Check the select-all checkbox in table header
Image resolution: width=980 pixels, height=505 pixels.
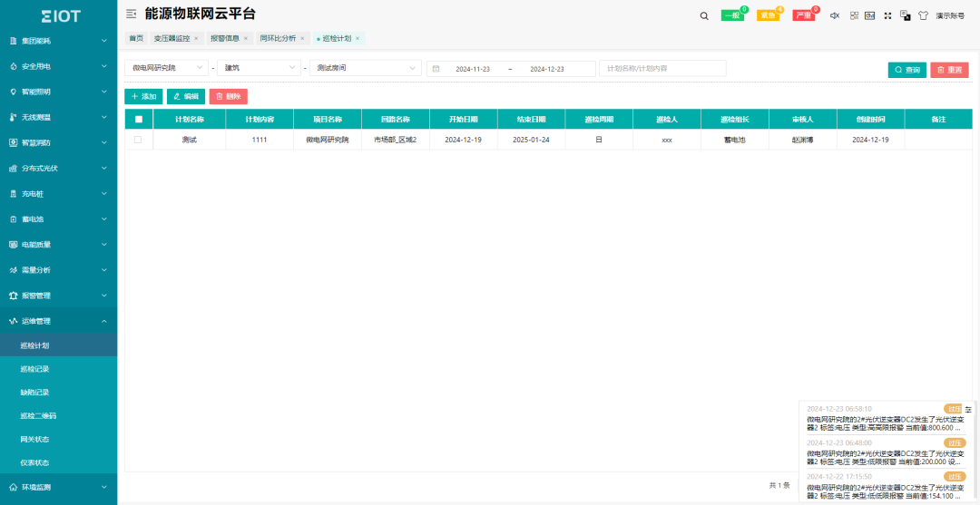click(x=138, y=119)
